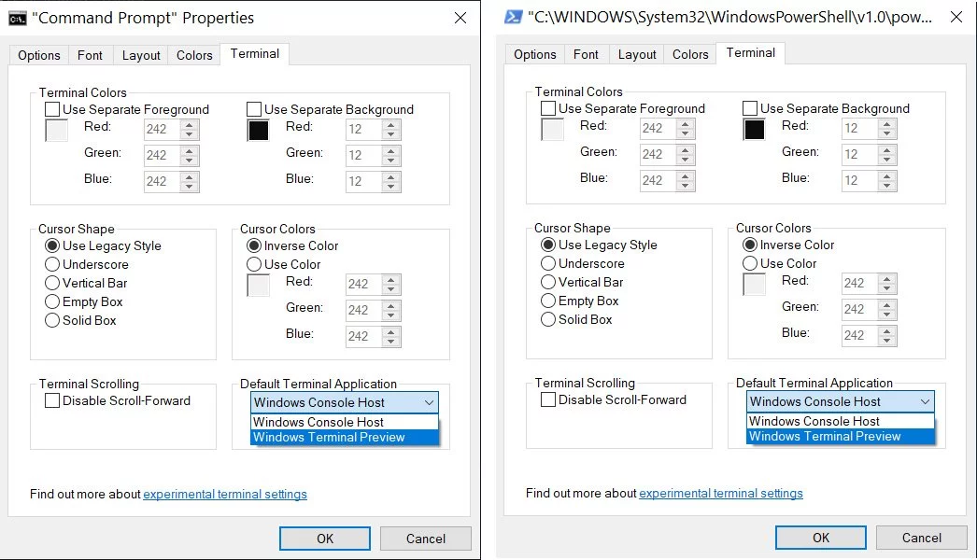977x560 pixels.
Task: Decrease background Red value in PowerShell window
Action: [886, 133]
